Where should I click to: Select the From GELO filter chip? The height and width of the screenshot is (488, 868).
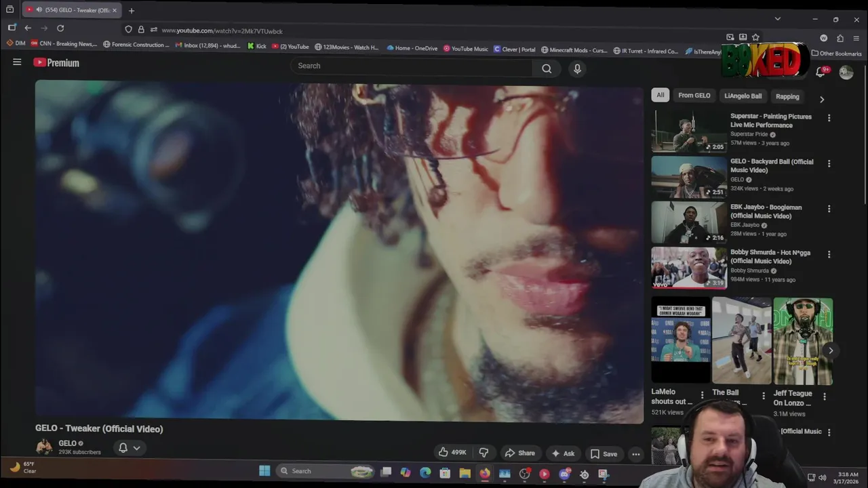coord(694,96)
